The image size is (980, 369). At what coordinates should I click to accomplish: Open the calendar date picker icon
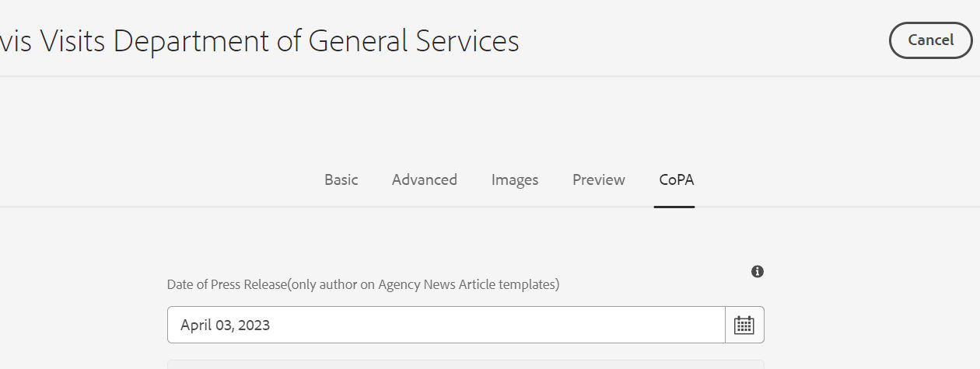tap(744, 325)
